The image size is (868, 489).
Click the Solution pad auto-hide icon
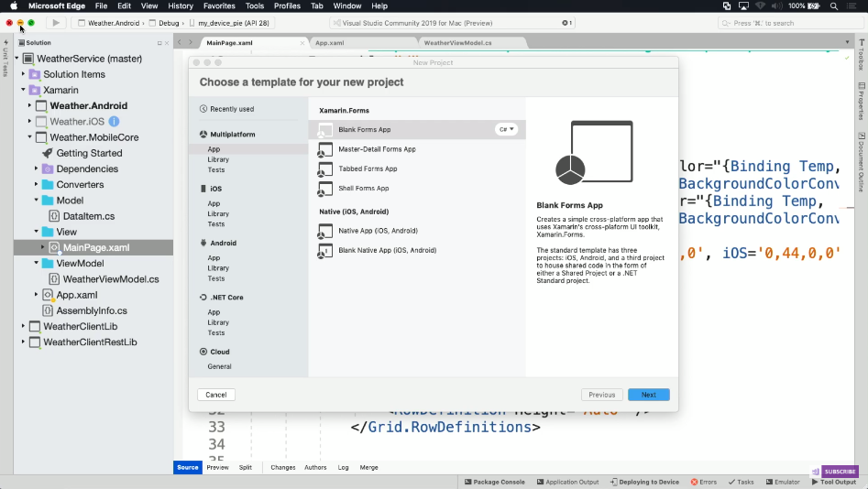159,43
